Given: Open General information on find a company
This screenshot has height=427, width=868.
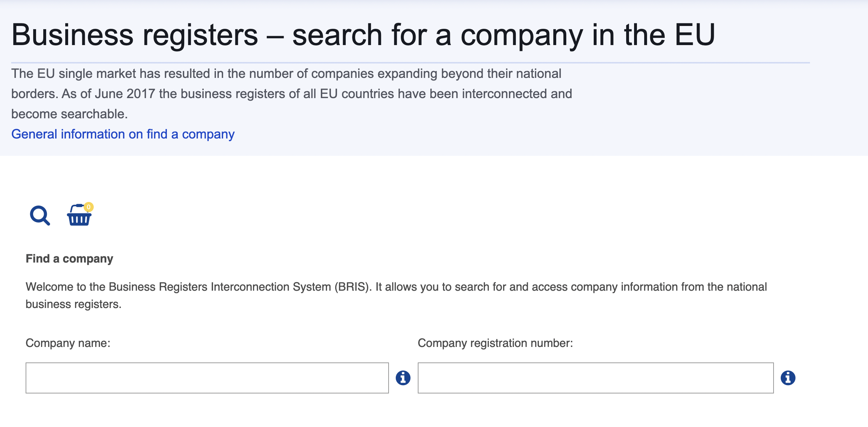Looking at the screenshot, I should click(123, 134).
